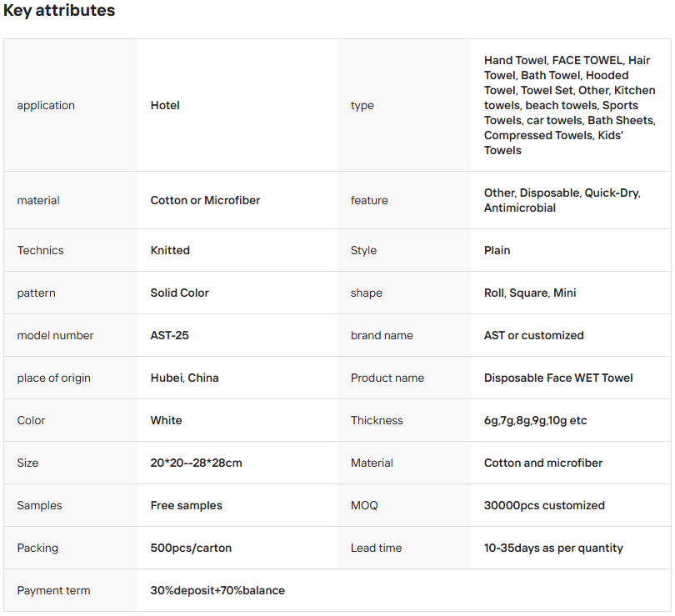Click the Plain style value
The image size is (675, 616).
(x=497, y=250)
